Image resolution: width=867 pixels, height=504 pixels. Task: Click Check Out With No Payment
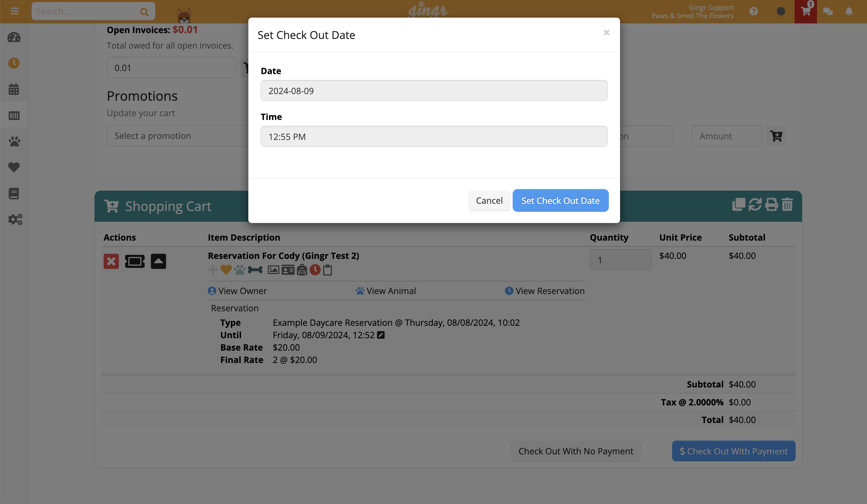pos(576,451)
